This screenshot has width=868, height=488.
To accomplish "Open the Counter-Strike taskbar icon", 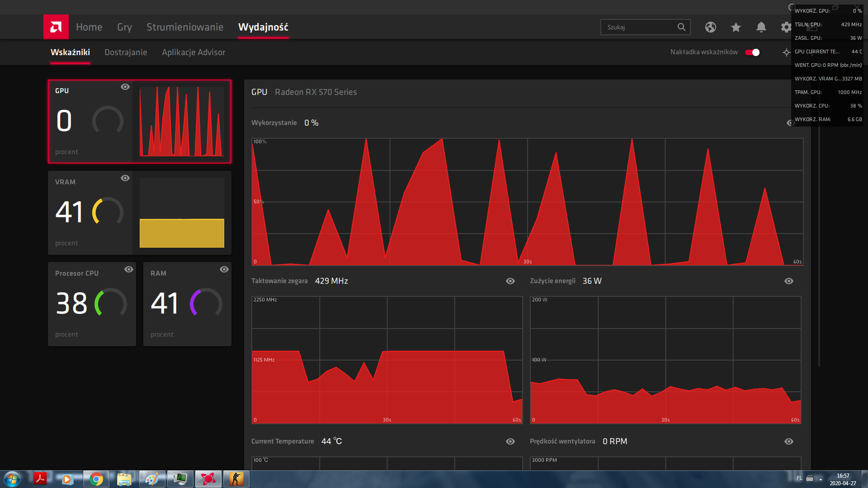I will 236,479.
